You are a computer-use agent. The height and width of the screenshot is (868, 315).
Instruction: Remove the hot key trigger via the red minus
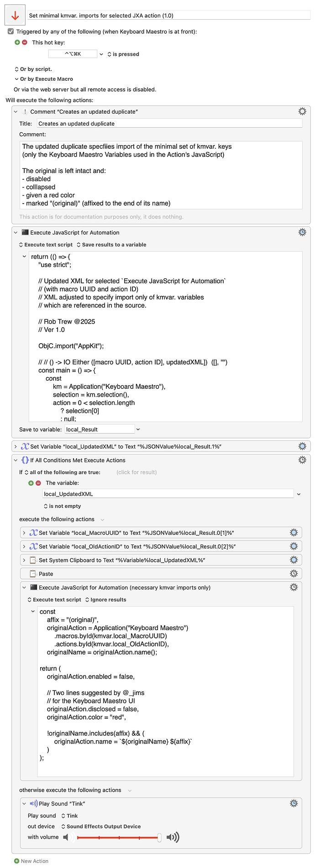click(x=25, y=42)
